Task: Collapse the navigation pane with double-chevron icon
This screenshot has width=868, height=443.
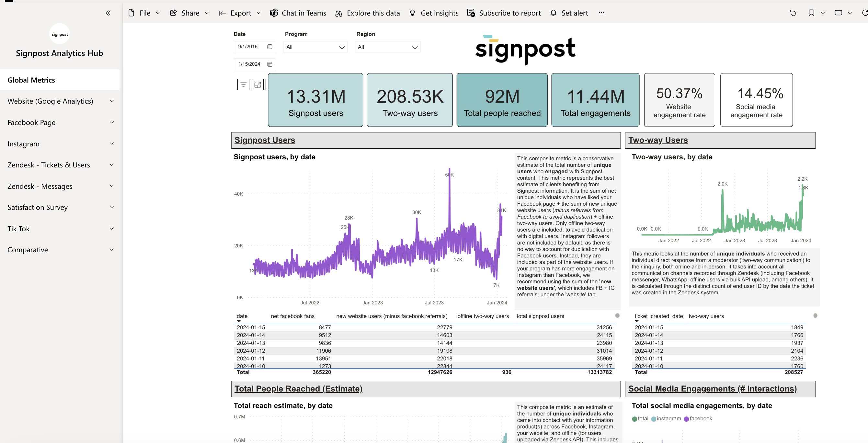Action: 108,13
